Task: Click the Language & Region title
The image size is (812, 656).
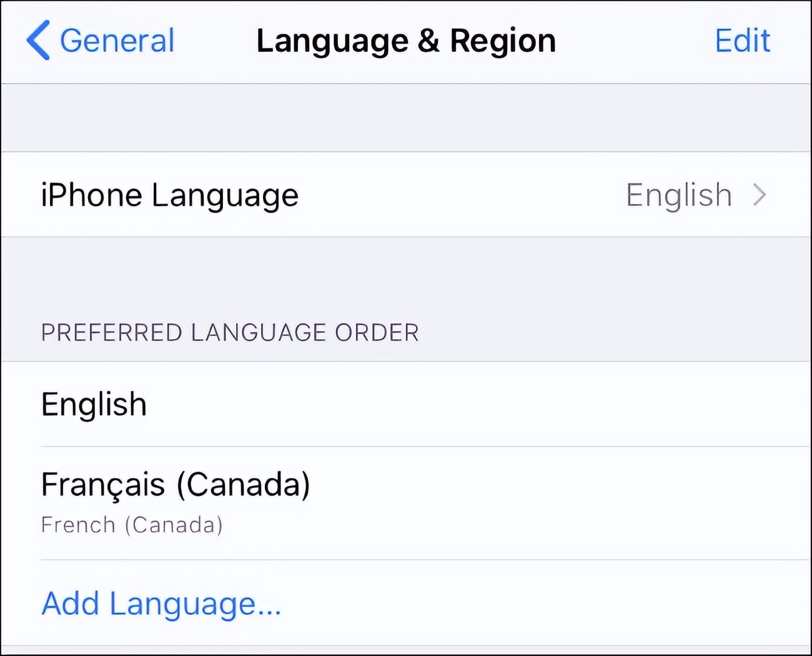Action: [x=406, y=41]
